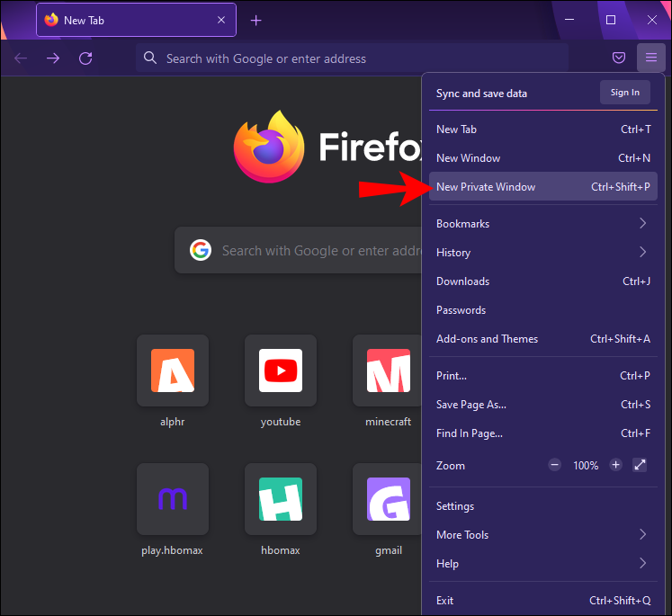Reload the current page
This screenshot has width=672, height=616.
85,58
